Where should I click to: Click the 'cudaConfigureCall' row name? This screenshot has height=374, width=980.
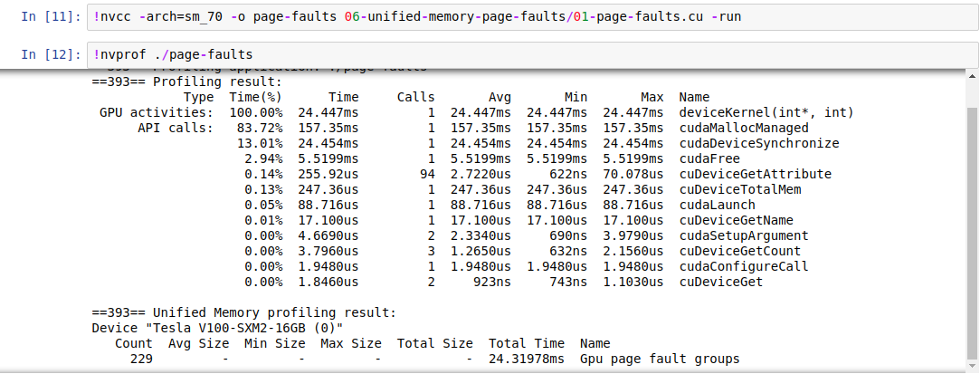[x=744, y=266]
